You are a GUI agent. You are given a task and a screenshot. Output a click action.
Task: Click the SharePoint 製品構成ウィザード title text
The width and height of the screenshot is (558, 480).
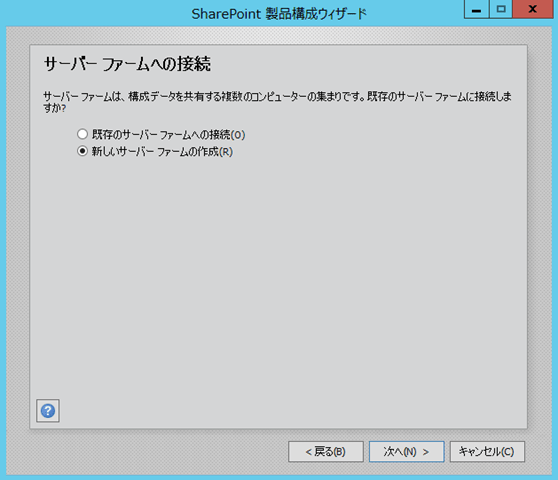click(279, 14)
